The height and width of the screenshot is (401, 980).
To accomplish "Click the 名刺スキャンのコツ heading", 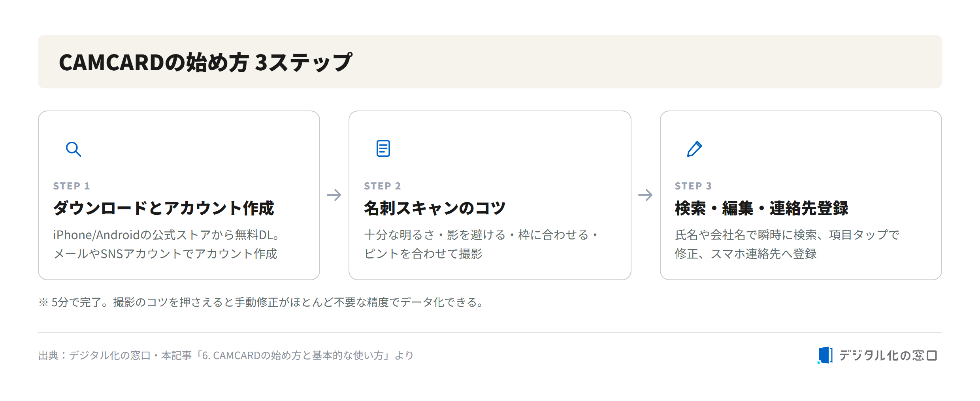I will (435, 208).
